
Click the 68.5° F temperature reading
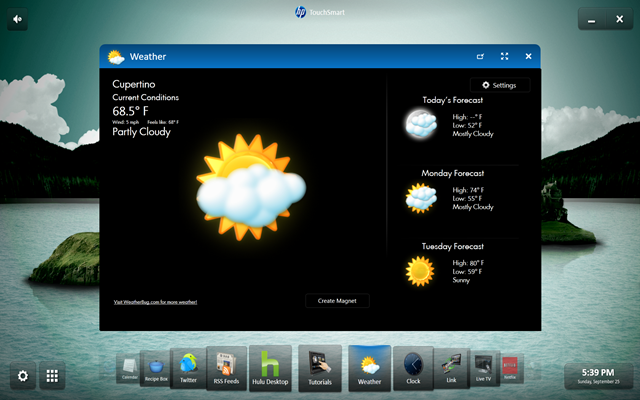click(x=131, y=111)
